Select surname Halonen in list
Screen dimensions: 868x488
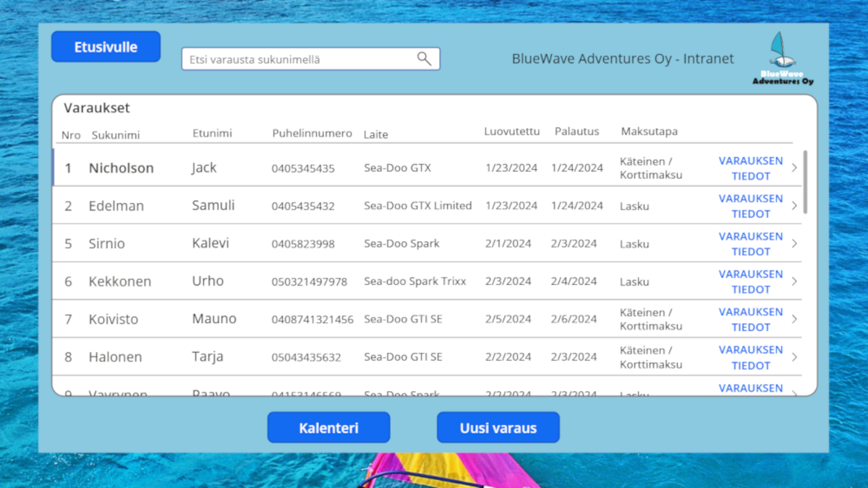tap(115, 357)
